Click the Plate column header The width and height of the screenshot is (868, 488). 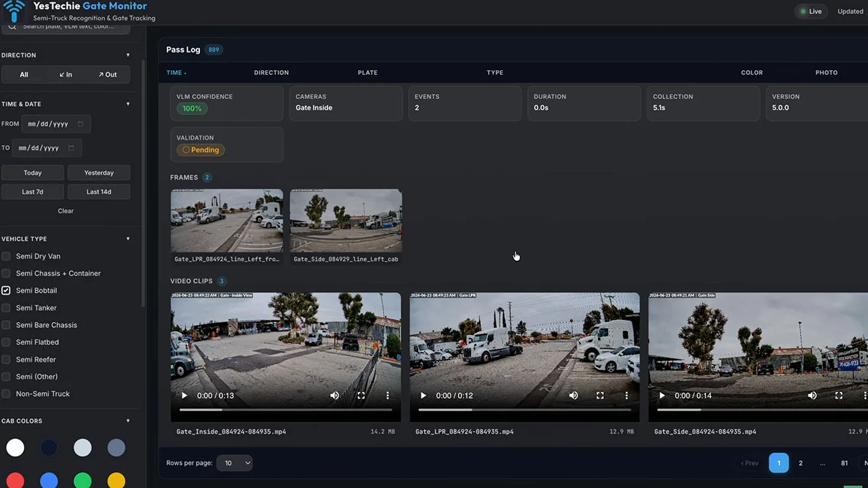(x=368, y=73)
